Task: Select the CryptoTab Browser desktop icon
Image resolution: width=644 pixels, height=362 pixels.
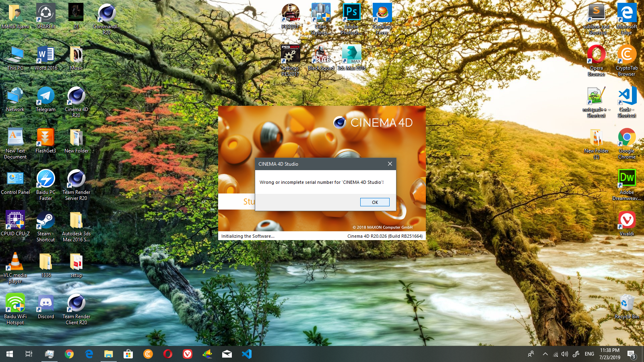Action: (627, 60)
